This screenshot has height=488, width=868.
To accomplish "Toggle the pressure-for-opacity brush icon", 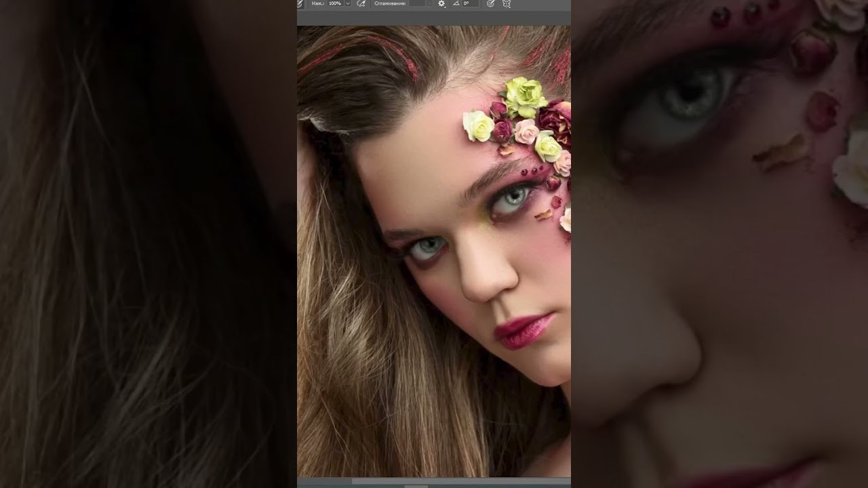I will 300,3.
